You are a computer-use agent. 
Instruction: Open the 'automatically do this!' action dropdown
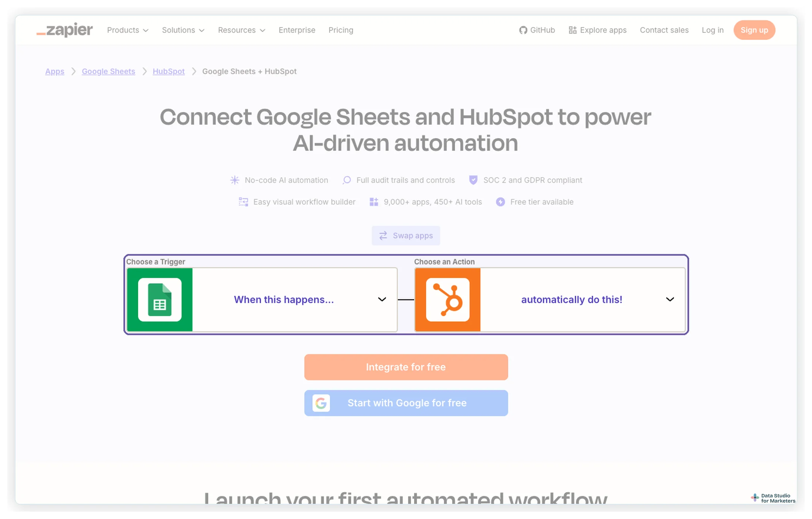(550, 300)
